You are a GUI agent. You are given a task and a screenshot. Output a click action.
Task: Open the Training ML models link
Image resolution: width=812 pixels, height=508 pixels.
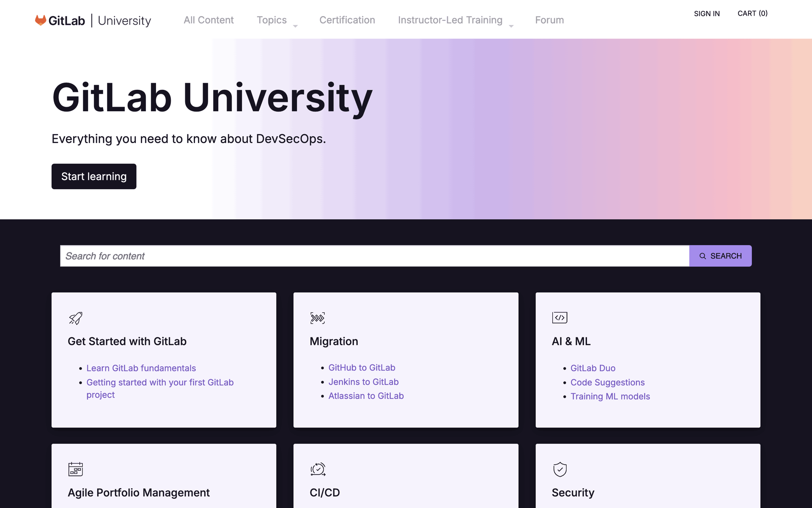click(610, 396)
